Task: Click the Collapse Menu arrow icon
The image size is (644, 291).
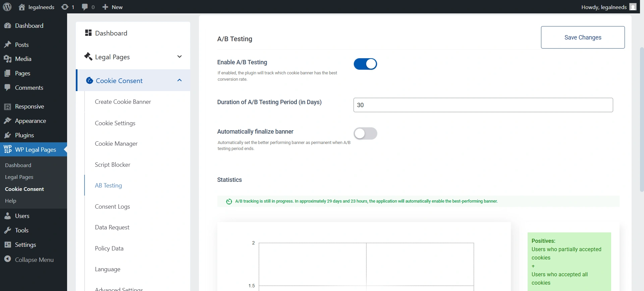Action: (7, 259)
